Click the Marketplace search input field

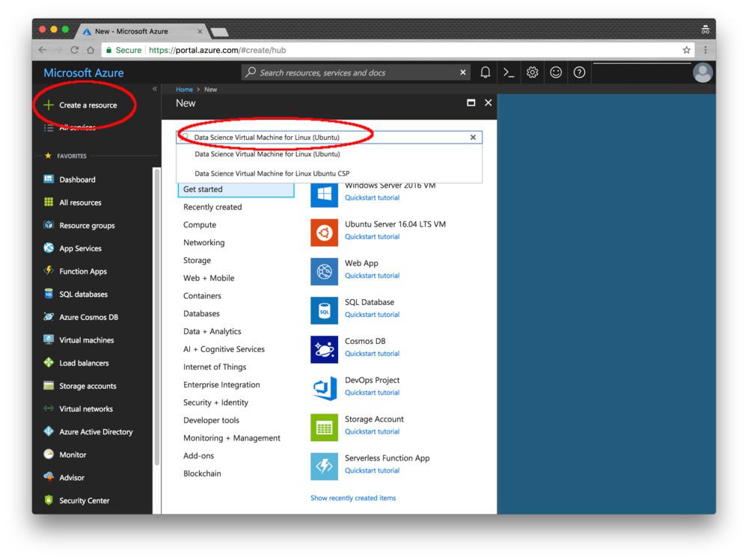click(x=329, y=138)
